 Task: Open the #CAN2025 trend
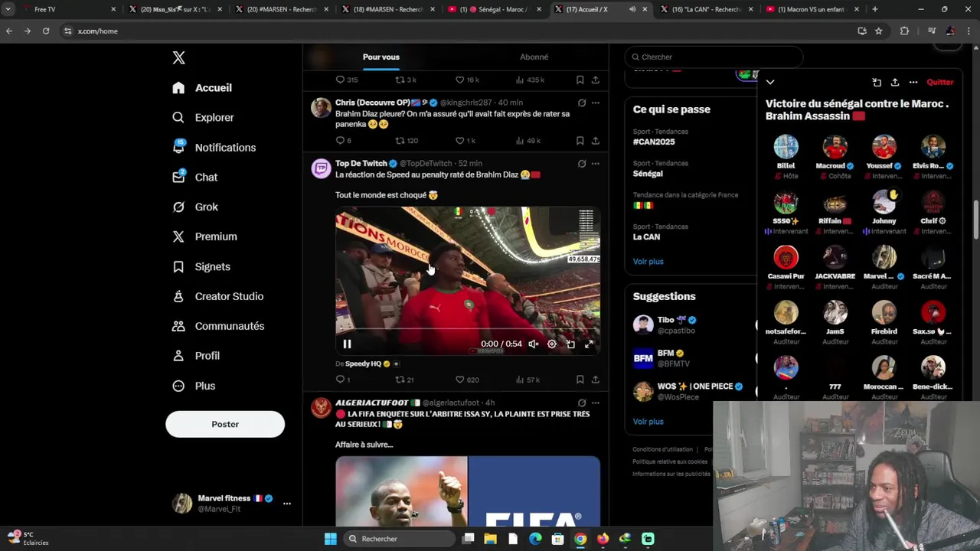point(654,142)
